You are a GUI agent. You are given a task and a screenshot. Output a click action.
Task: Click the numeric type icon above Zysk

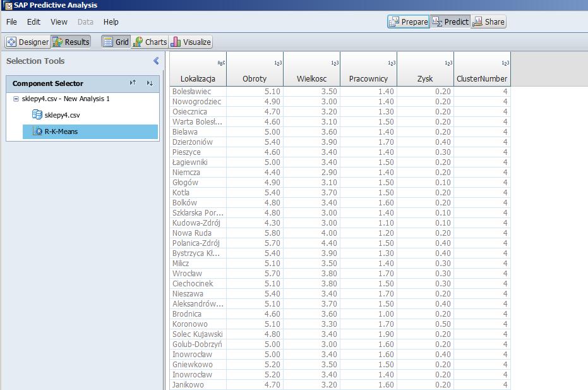point(448,63)
